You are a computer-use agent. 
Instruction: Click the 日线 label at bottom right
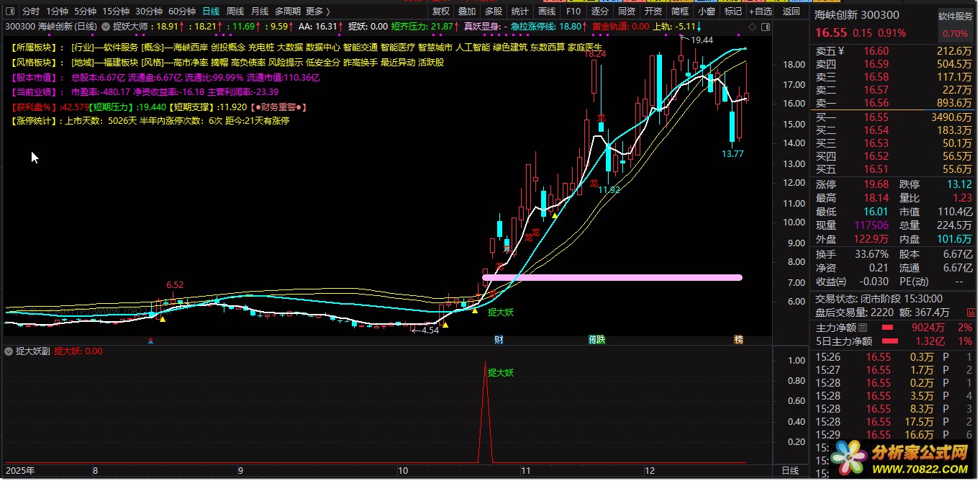pyautogui.click(x=790, y=471)
